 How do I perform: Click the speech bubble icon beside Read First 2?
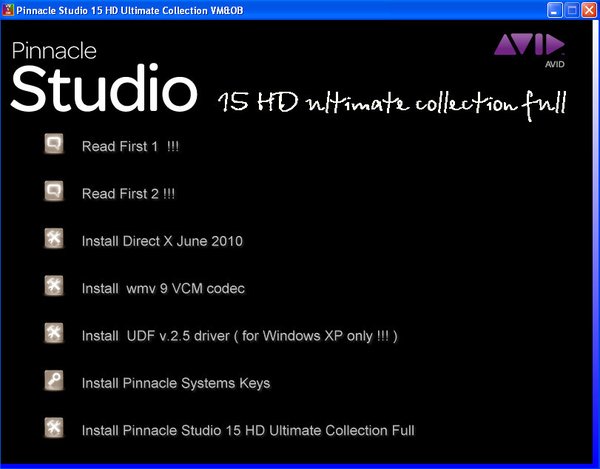54,191
